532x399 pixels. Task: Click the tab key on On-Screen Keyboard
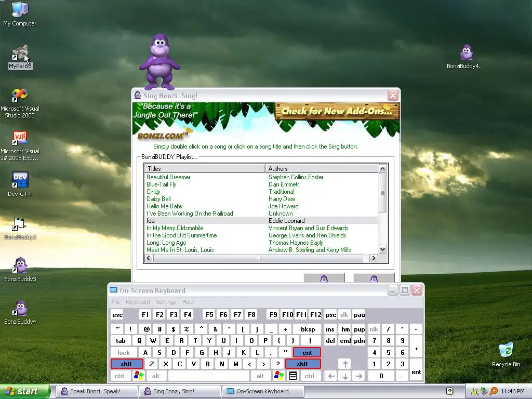tap(121, 341)
